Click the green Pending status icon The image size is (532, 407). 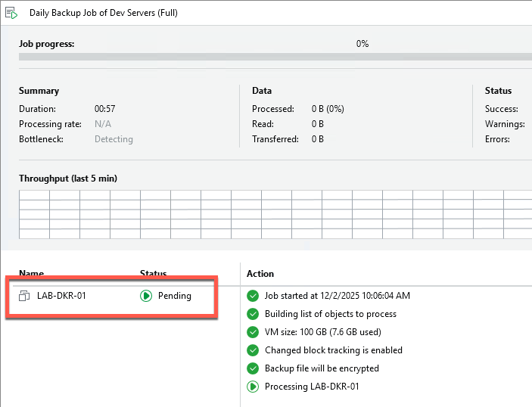coord(146,296)
